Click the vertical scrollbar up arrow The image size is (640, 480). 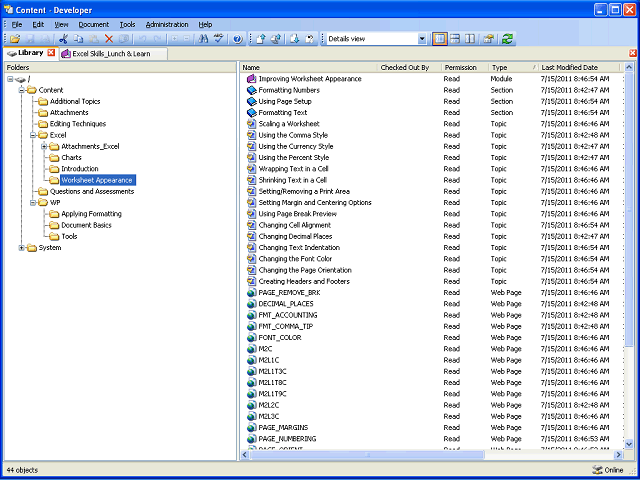pyautogui.click(x=629, y=68)
